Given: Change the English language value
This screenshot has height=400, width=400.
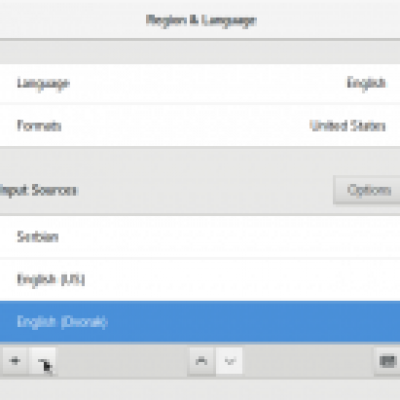Looking at the screenshot, I should coord(366,83).
